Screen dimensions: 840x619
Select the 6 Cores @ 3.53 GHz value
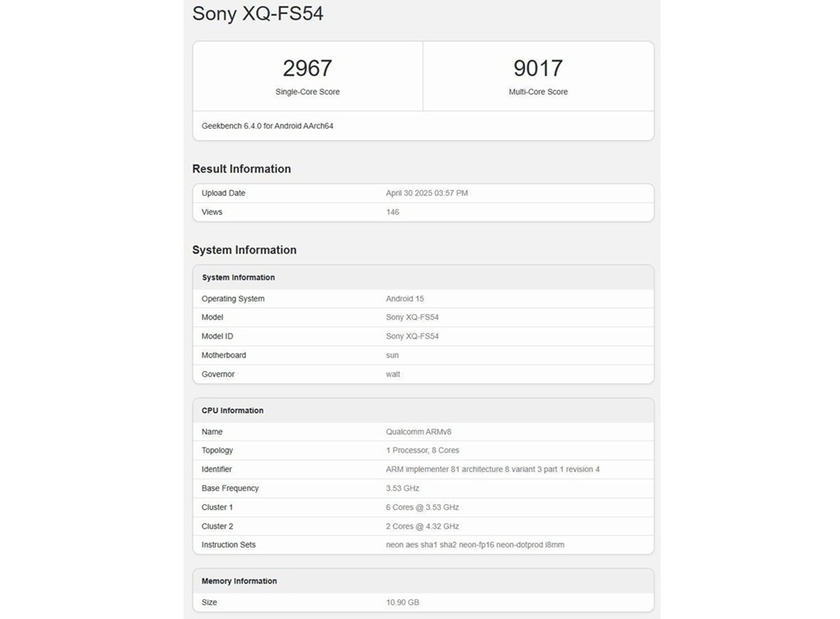coord(422,507)
